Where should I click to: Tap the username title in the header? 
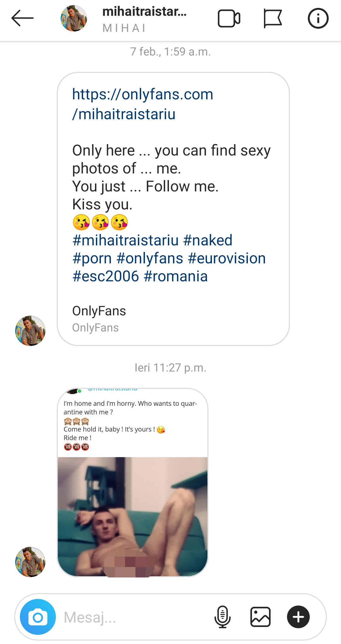[x=144, y=12]
